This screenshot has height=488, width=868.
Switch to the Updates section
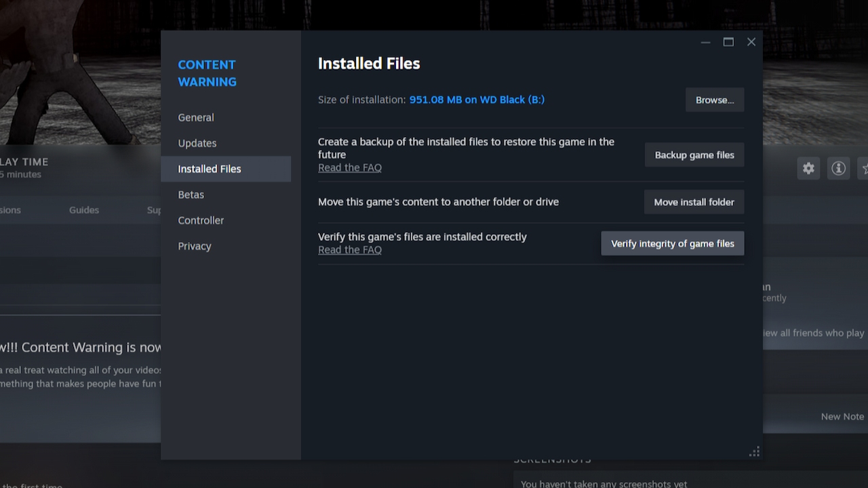coord(197,143)
